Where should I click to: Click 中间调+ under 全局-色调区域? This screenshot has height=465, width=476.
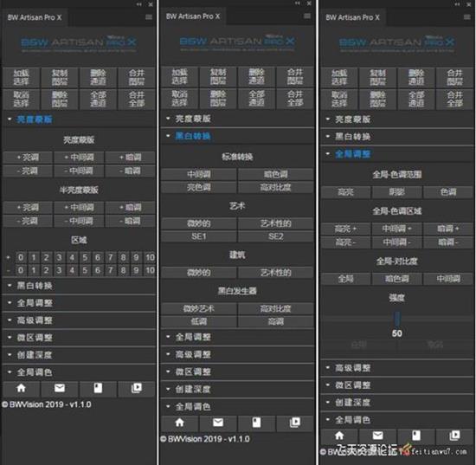[x=397, y=229]
